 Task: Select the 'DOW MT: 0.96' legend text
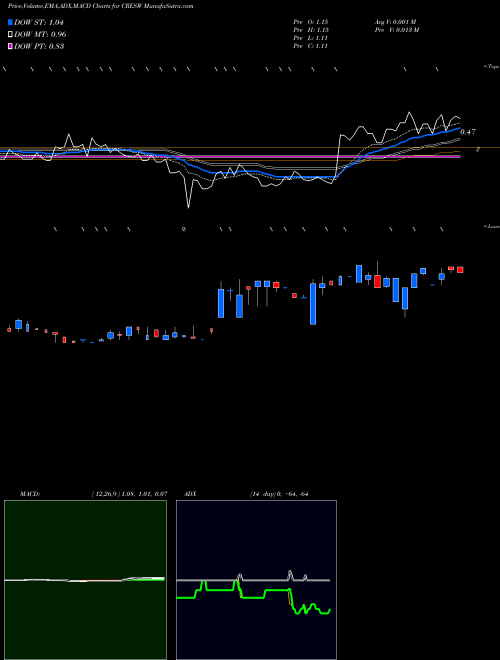[40, 35]
